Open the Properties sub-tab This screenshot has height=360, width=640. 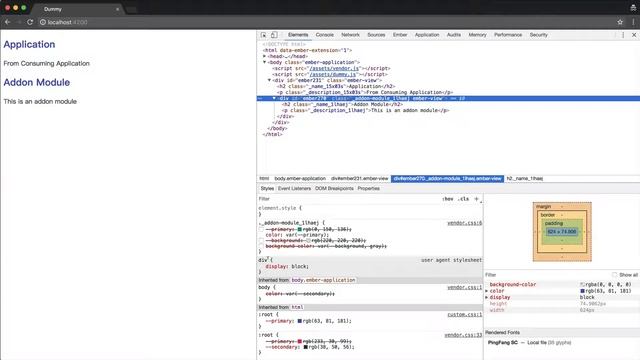[x=369, y=189]
